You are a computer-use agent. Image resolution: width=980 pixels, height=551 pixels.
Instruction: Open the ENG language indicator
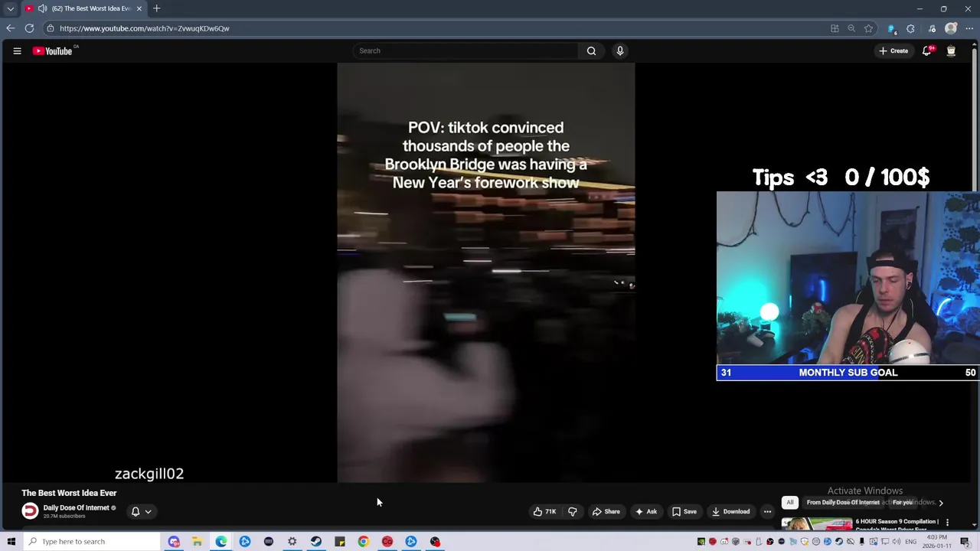(911, 542)
